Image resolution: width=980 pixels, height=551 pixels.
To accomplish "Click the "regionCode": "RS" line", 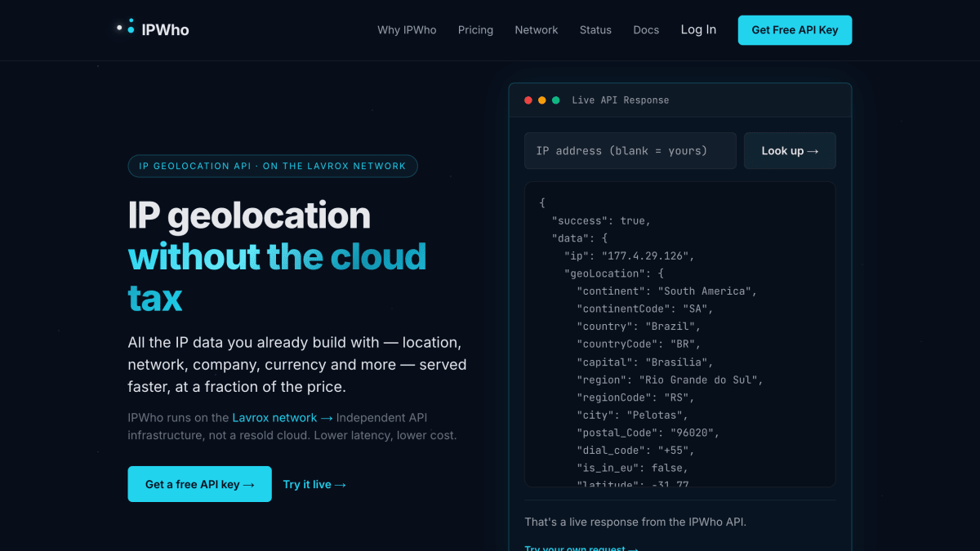I will click(x=636, y=398).
